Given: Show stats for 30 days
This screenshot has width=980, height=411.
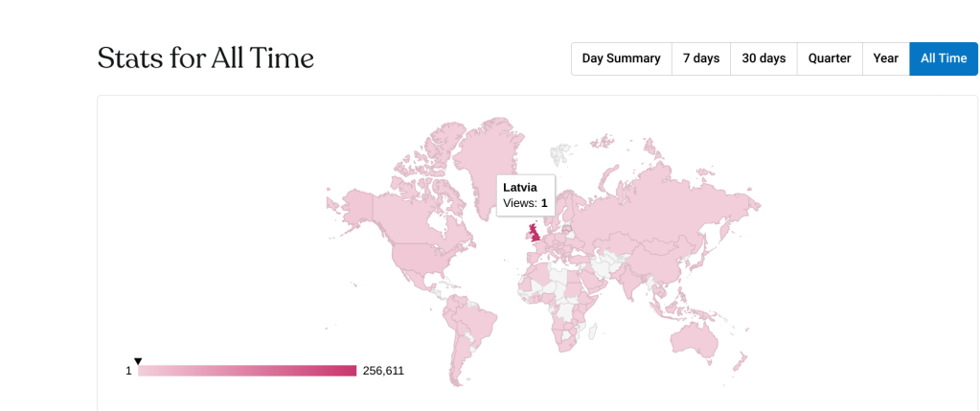Looking at the screenshot, I should tap(763, 58).
